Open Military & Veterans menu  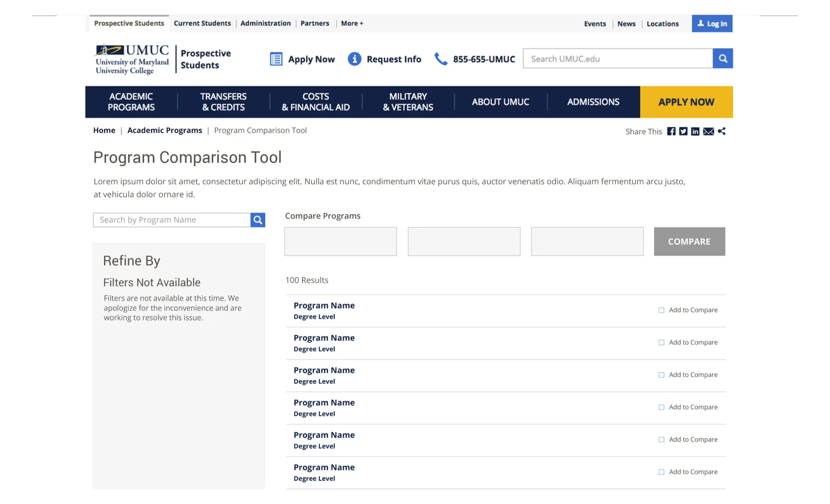coord(408,102)
